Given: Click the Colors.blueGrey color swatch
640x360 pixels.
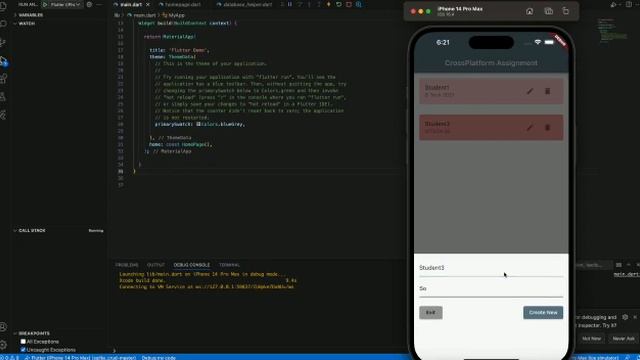Looking at the screenshot, I should pyautogui.click(x=198, y=124).
